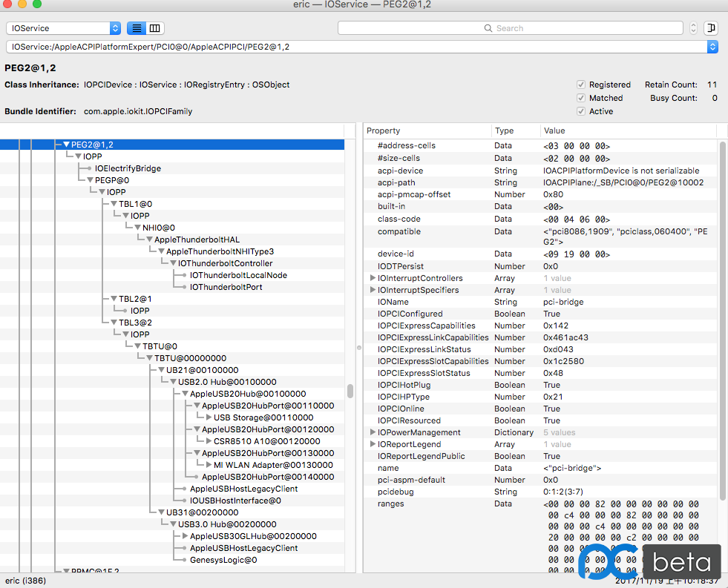Open the IOService plane dropdown
728x588 pixels.
63,28
